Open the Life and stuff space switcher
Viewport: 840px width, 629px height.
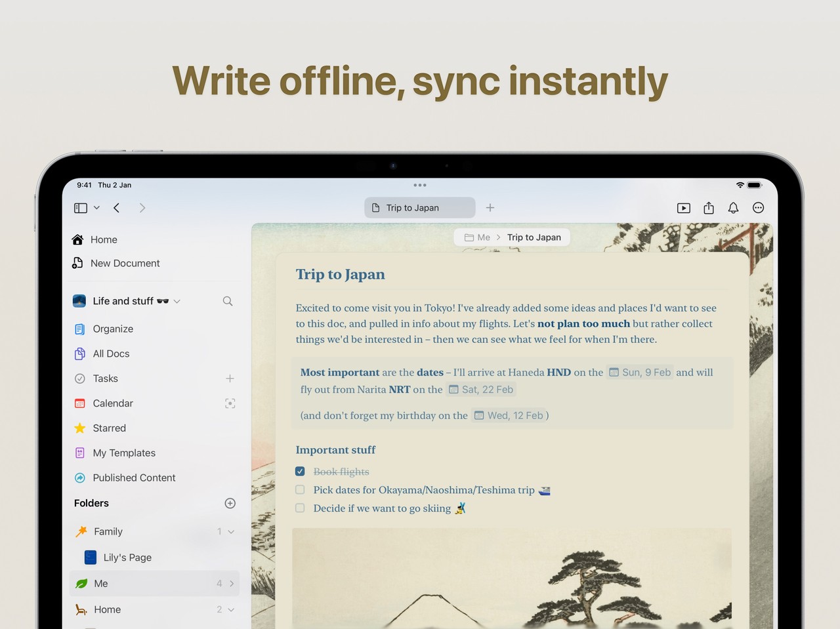point(127,301)
